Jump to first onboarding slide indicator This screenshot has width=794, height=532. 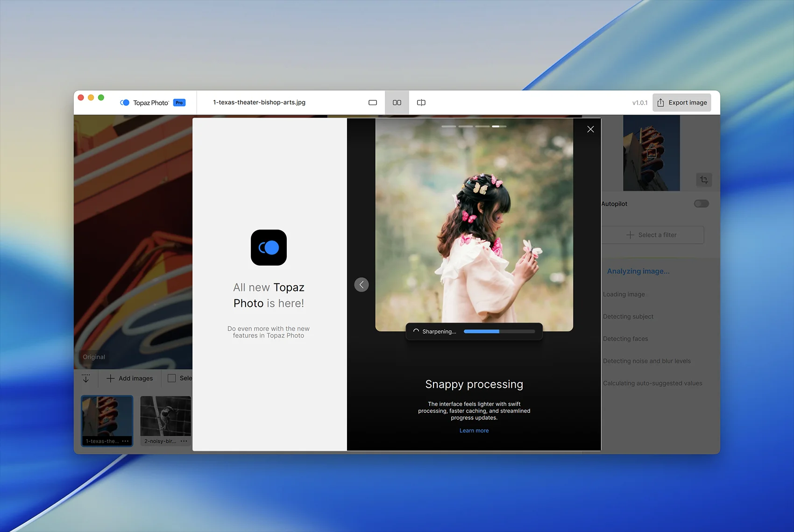tap(449, 127)
